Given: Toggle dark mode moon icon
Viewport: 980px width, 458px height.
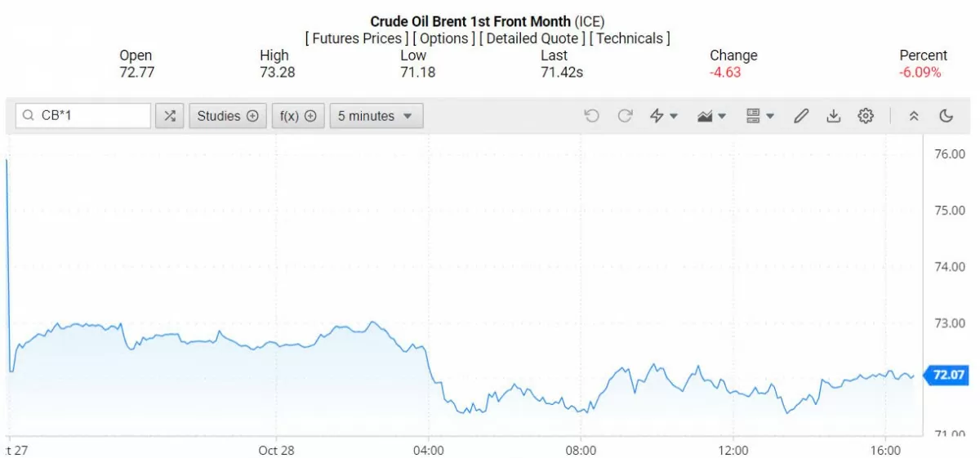Looking at the screenshot, I should pos(947,116).
